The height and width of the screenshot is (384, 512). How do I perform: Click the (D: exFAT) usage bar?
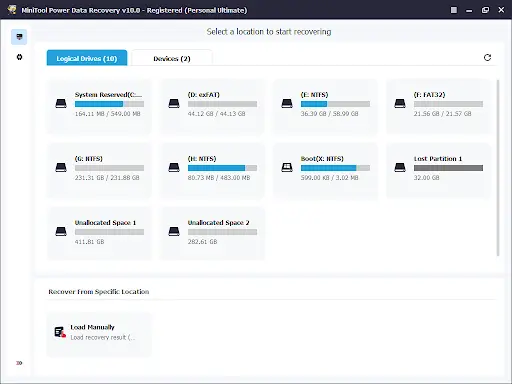tap(222, 104)
